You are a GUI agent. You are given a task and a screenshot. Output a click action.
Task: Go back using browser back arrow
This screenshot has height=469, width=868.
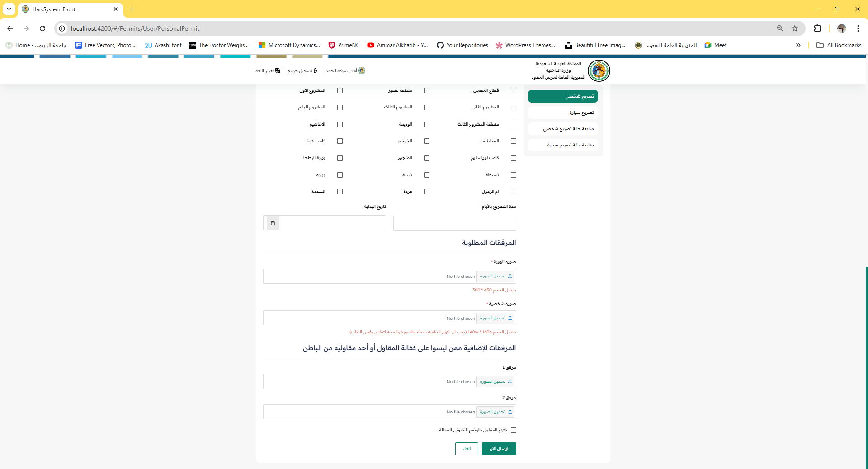[x=10, y=28]
